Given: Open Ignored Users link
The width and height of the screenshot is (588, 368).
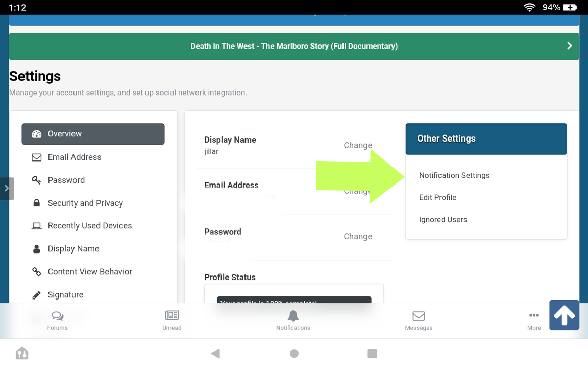Looking at the screenshot, I should click(x=443, y=220).
